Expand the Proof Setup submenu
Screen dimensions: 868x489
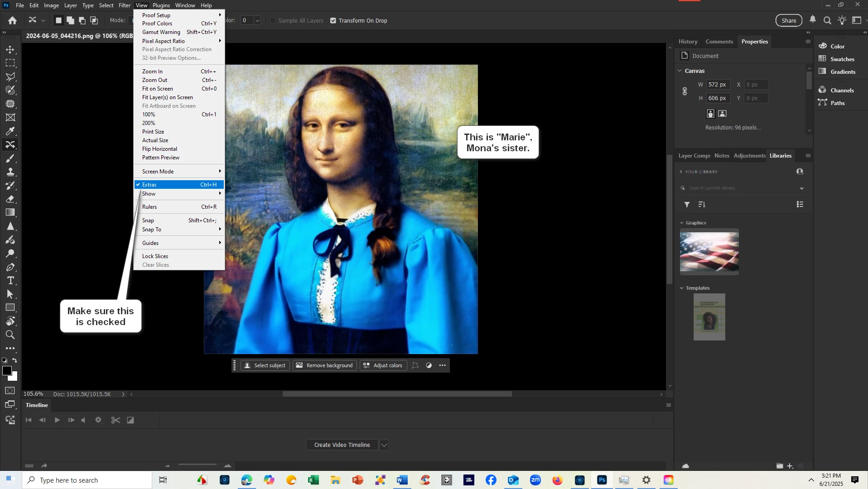tap(179, 15)
